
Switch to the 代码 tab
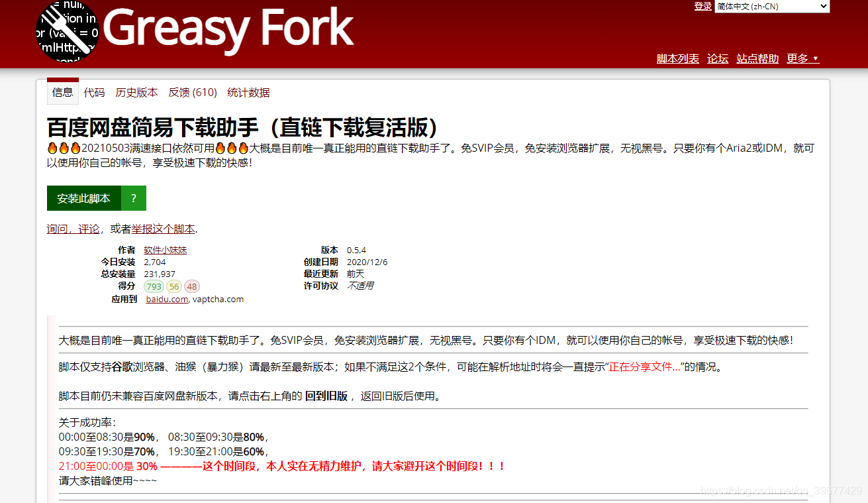click(x=94, y=93)
